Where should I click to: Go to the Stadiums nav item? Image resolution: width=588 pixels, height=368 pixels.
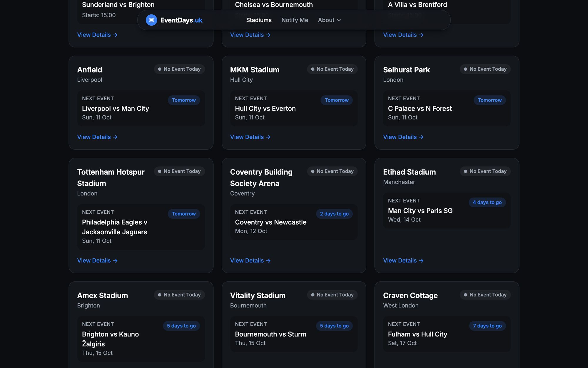[x=259, y=20]
